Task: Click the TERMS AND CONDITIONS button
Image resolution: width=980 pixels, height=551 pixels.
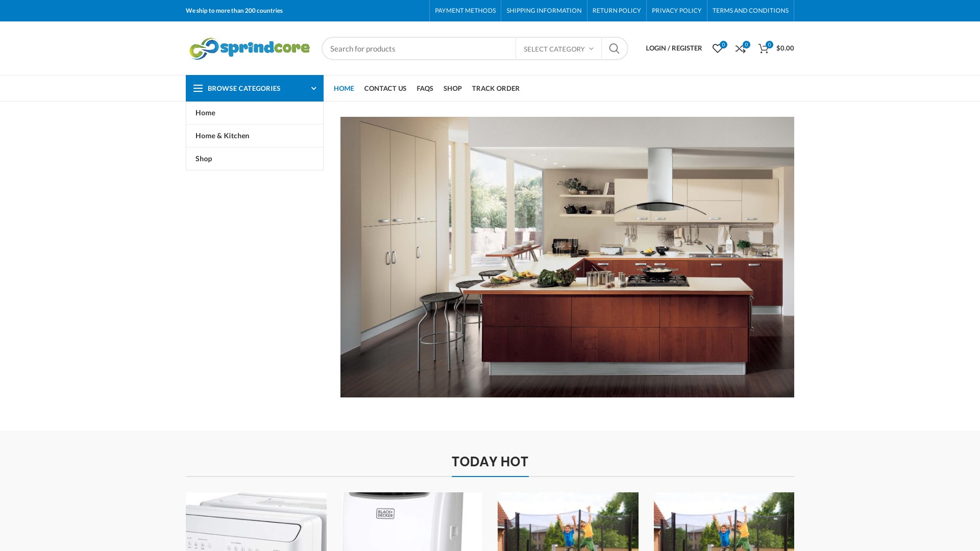Action: [750, 10]
